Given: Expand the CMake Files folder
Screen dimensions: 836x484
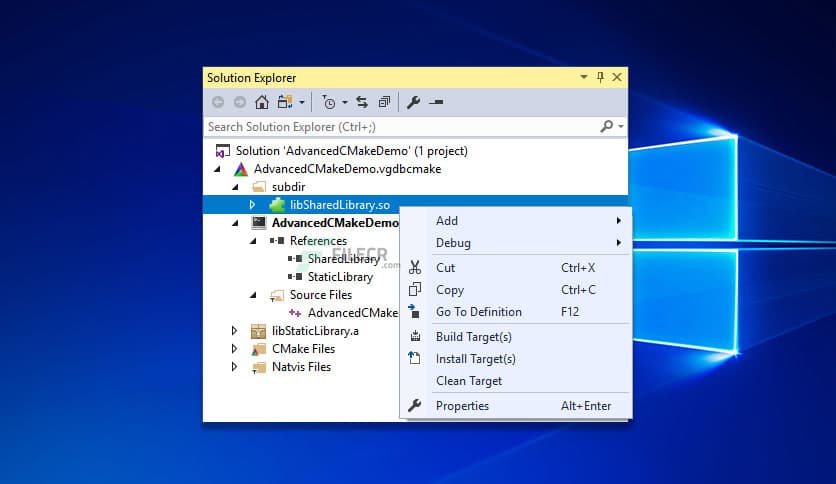Looking at the screenshot, I should 235,349.
